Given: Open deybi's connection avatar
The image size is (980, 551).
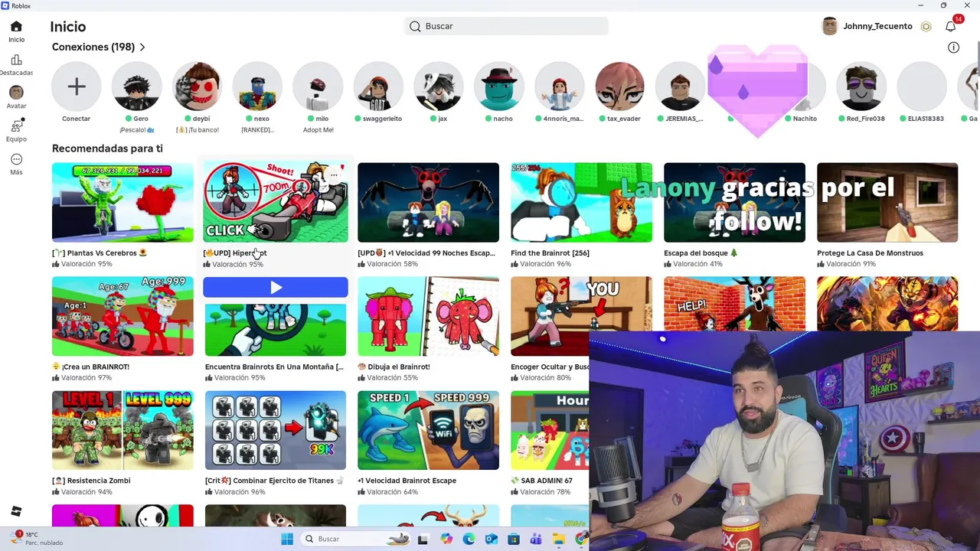Looking at the screenshot, I should click(197, 87).
